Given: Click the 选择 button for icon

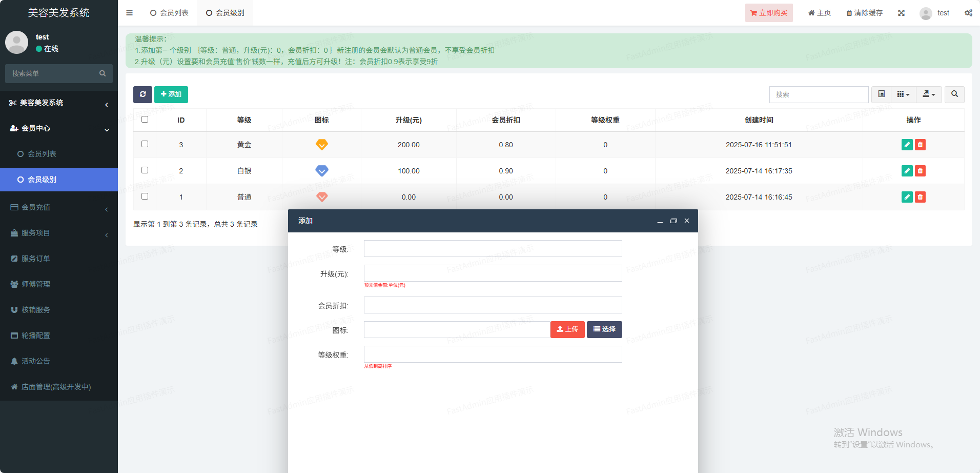Looking at the screenshot, I should pos(604,329).
